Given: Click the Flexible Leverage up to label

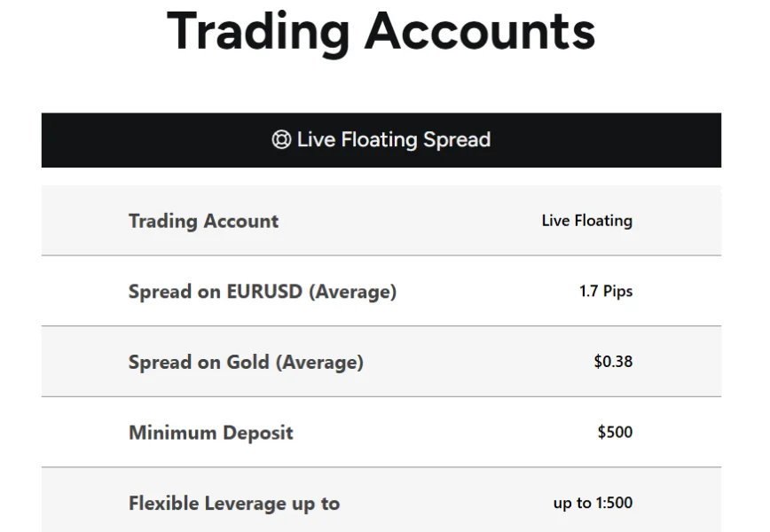Looking at the screenshot, I should pyautogui.click(x=234, y=504).
